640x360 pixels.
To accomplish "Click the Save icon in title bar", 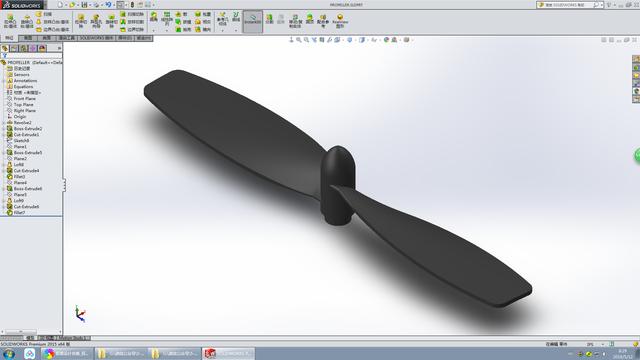I will (x=84, y=5).
